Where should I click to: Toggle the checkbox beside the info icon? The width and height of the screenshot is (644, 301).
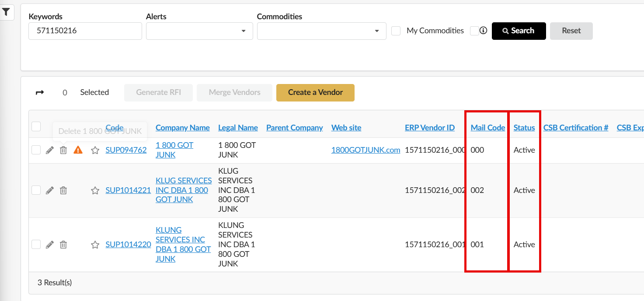[474, 31]
